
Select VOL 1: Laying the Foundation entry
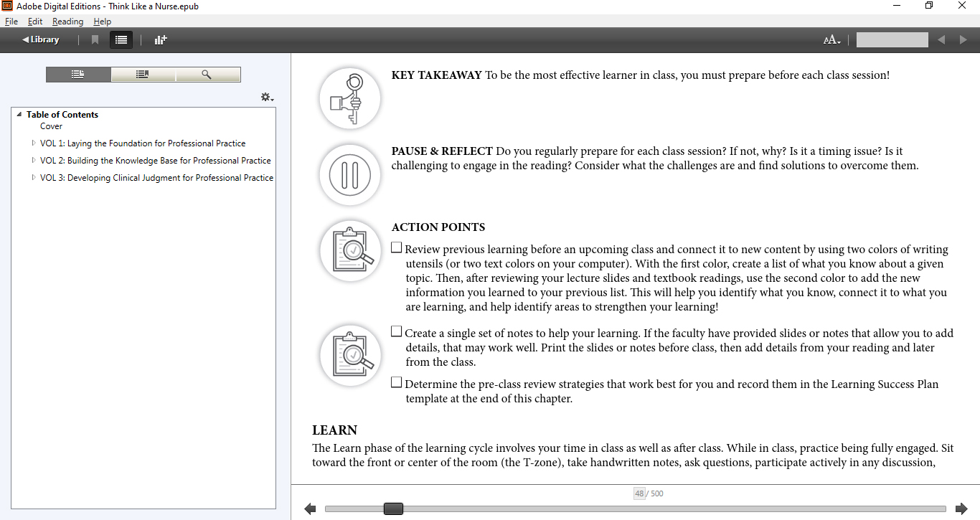[x=143, y=143]
